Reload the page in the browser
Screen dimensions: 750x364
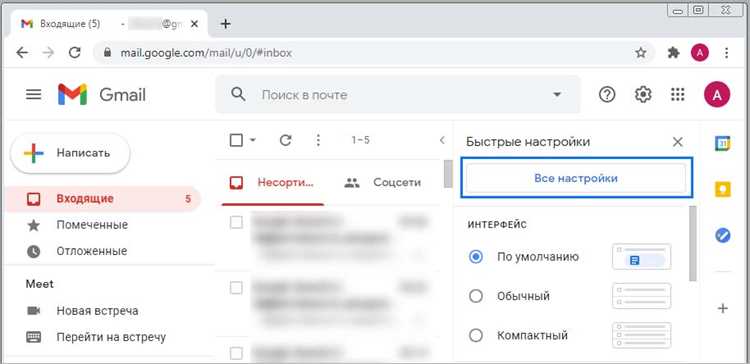pyautogui.click(x=75, y=53)
